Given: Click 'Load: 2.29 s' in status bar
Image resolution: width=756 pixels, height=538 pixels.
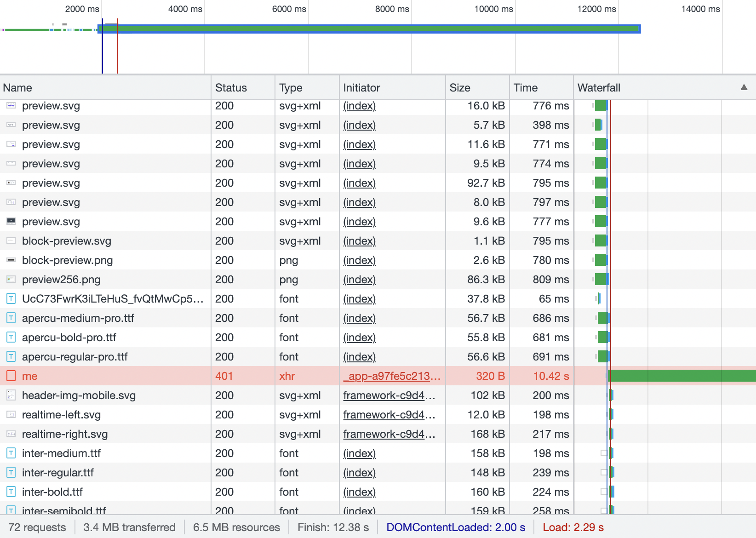Looking at the screenshot, I should pyautogui.click(x=573, y=527).
